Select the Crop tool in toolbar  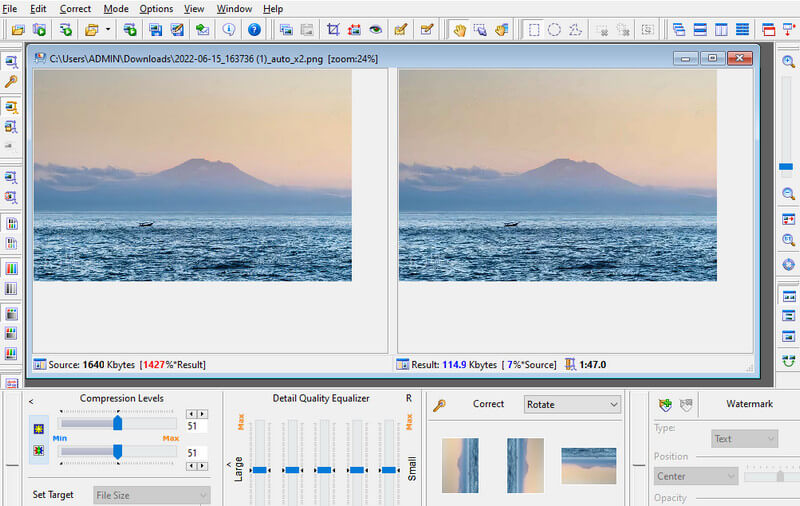(x=334, y=30)
